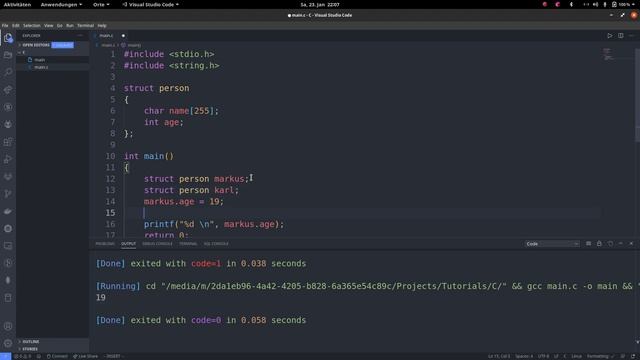Click the main.c breadcrumb segment
This screenshot has width=640, height=360.
(x=108, y=45)
